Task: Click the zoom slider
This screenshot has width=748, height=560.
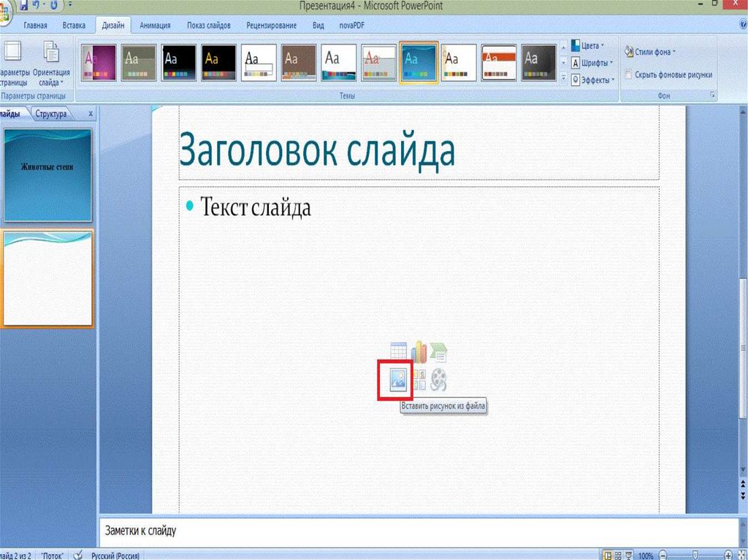Action: 695,555
